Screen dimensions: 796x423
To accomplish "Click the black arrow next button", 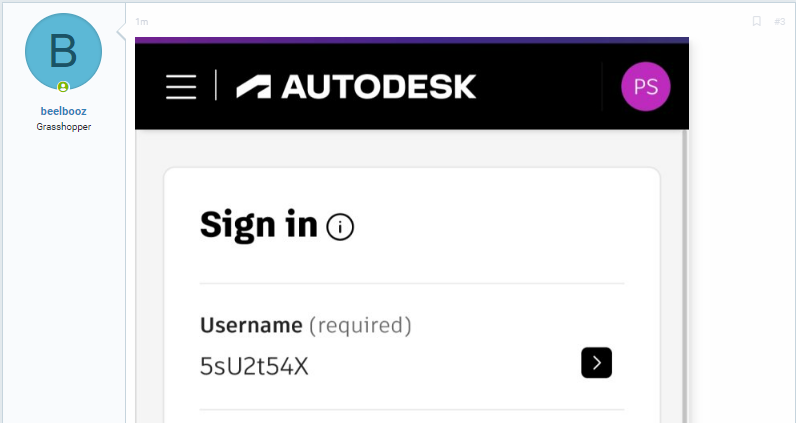I will tap(596, 363).
